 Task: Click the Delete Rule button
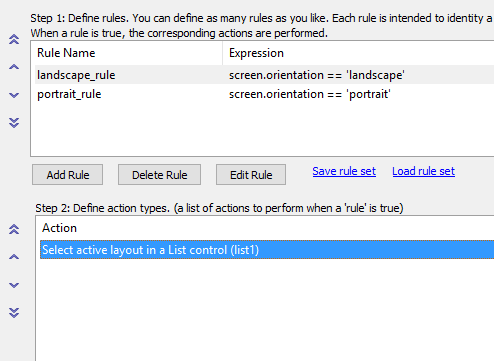pos(159,174)
